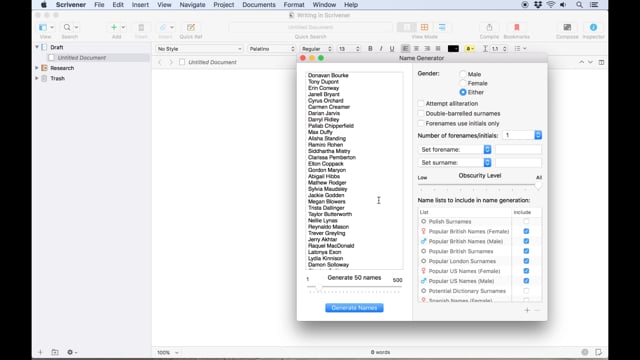This screenshot has height=360, width=640.
Task: Open the Regular font weight dropdown
Action: 316,49
